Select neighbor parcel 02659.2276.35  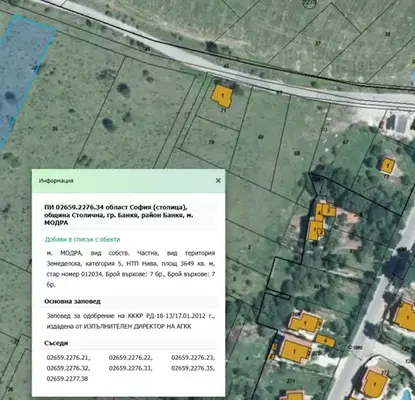pyautogui.click(x=193, y=368)
